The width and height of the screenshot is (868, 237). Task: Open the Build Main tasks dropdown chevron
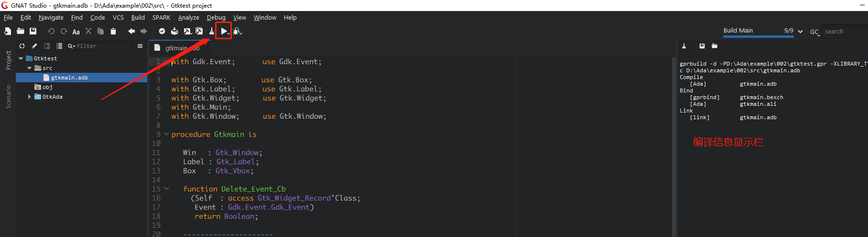click(800, 32)
